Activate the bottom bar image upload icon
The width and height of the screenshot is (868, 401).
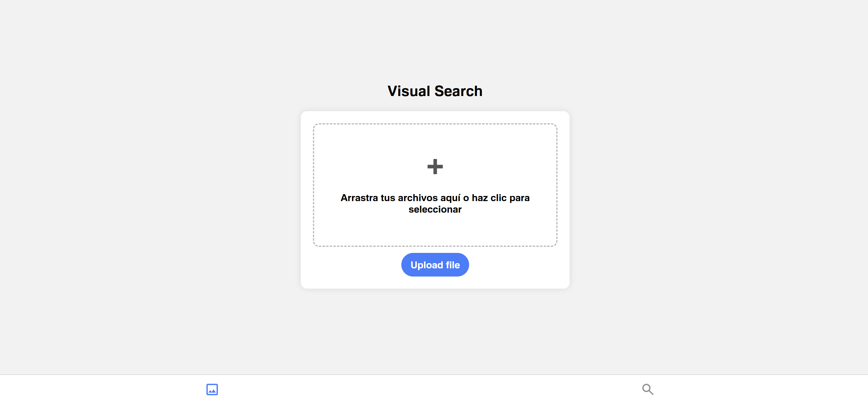[x=212, y=389]
